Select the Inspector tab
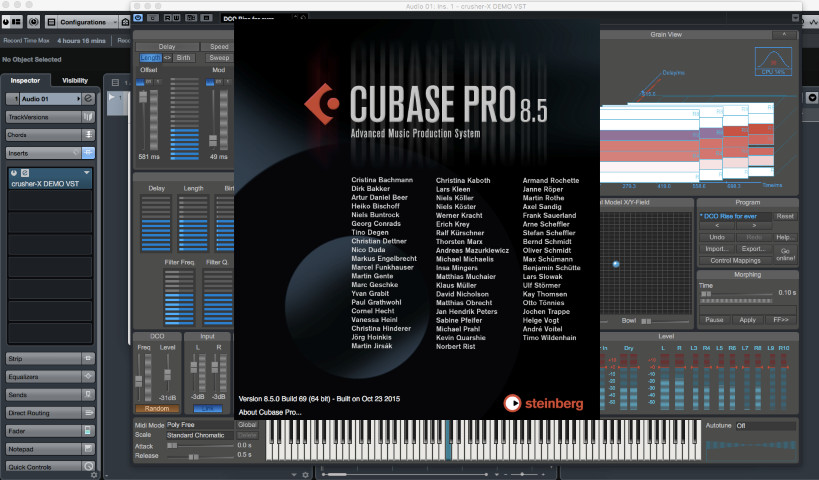The height and width of the screenshot is (480, 819). click(x=25, y=80)
